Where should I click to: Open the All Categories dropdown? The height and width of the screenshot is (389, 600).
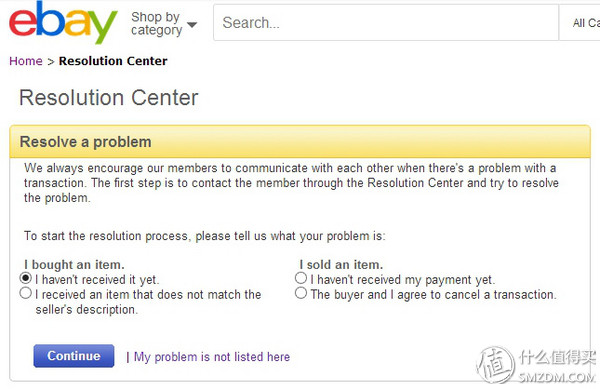(585, 23)
